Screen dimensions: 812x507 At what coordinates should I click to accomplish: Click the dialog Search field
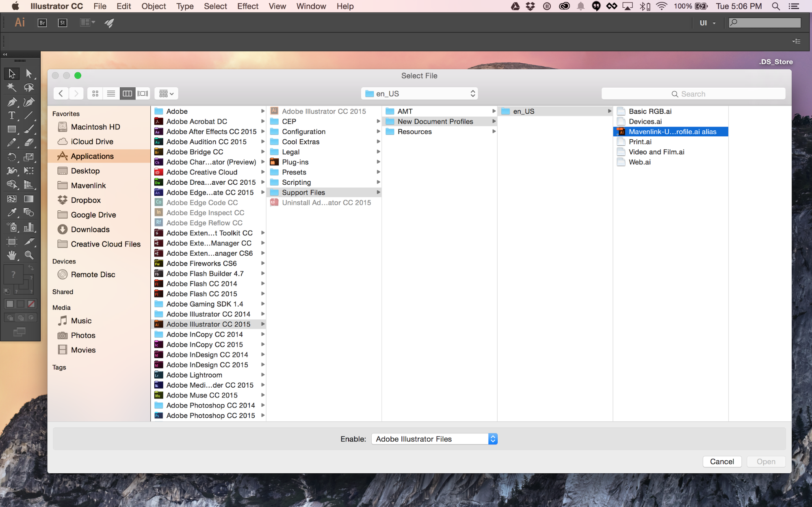(x=693, y=94)
